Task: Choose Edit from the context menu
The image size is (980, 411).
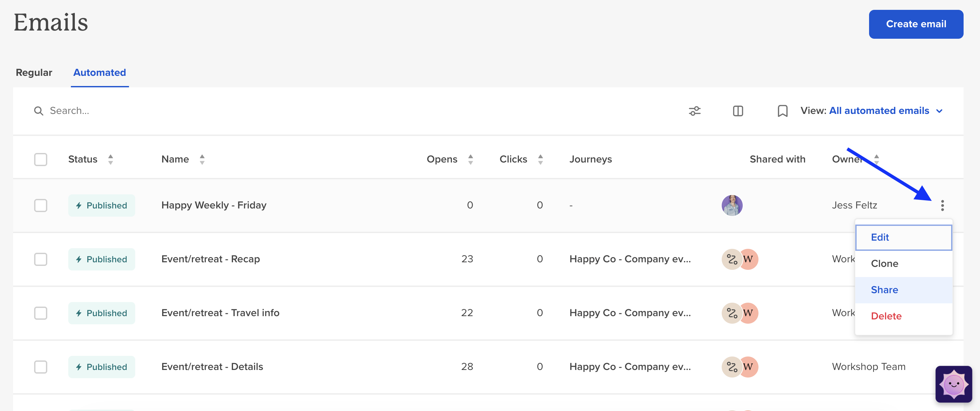Action: pos(903,237)
